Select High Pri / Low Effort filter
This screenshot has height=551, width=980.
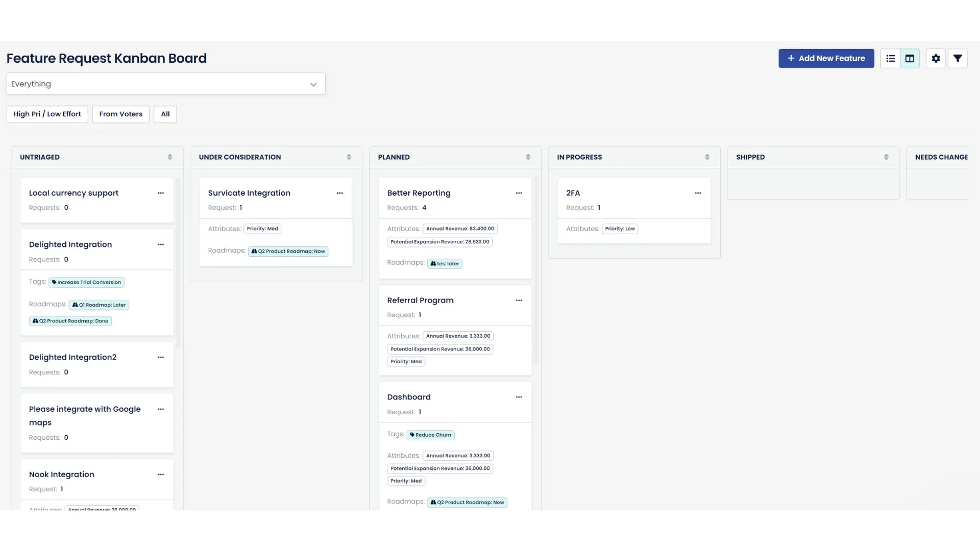tap(47, 114)
